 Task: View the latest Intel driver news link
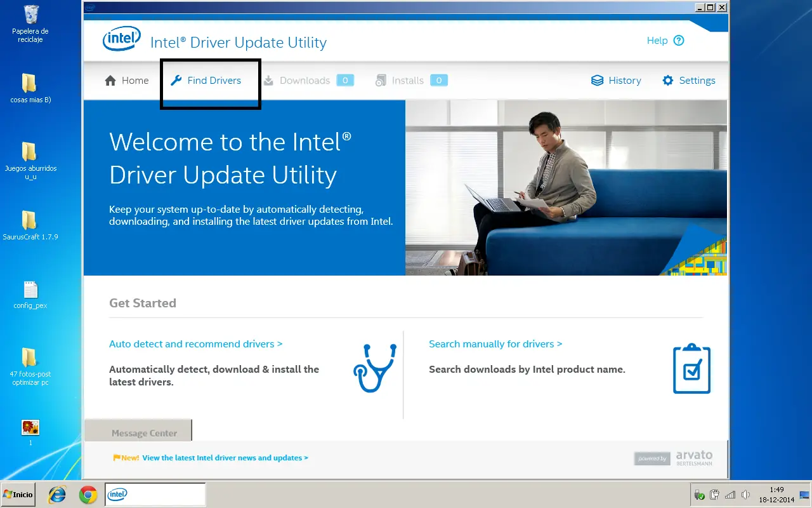pos(225,458)
